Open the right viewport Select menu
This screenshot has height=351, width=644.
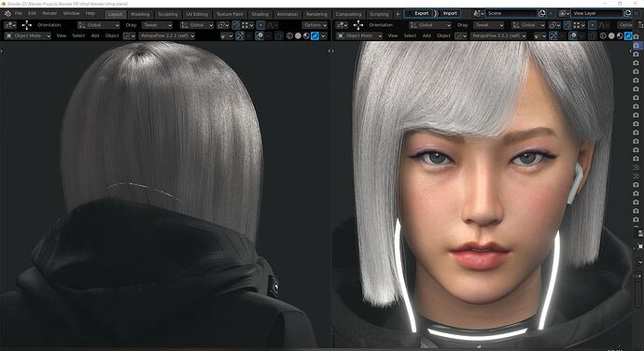coord(410,35)
